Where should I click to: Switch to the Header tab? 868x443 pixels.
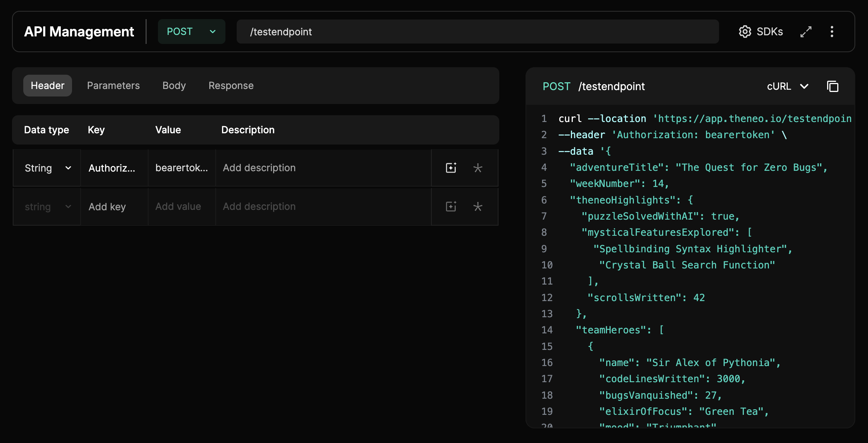(48, 86)
